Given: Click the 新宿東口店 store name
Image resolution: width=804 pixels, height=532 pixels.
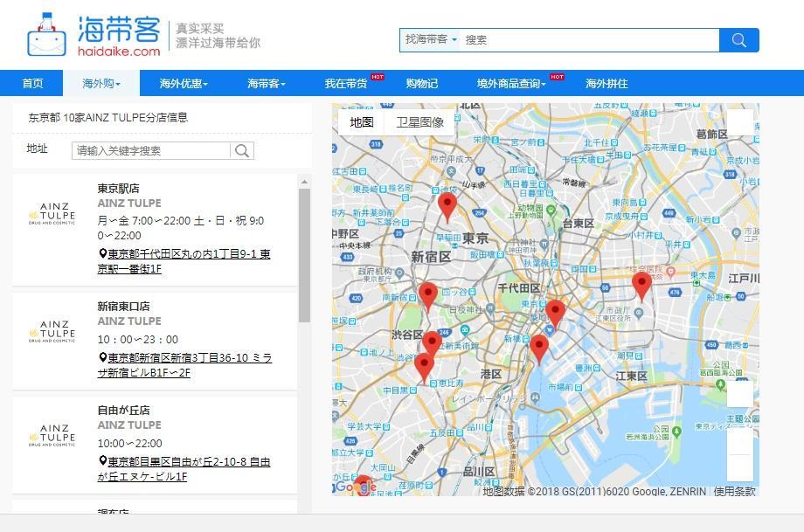Looking at the screenshot, I should pyautogui.click(x=123, y=306).
